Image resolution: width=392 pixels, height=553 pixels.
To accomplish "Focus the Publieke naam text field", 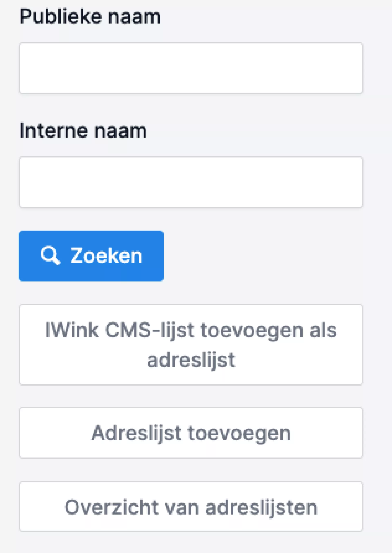I will coord(191,68).
